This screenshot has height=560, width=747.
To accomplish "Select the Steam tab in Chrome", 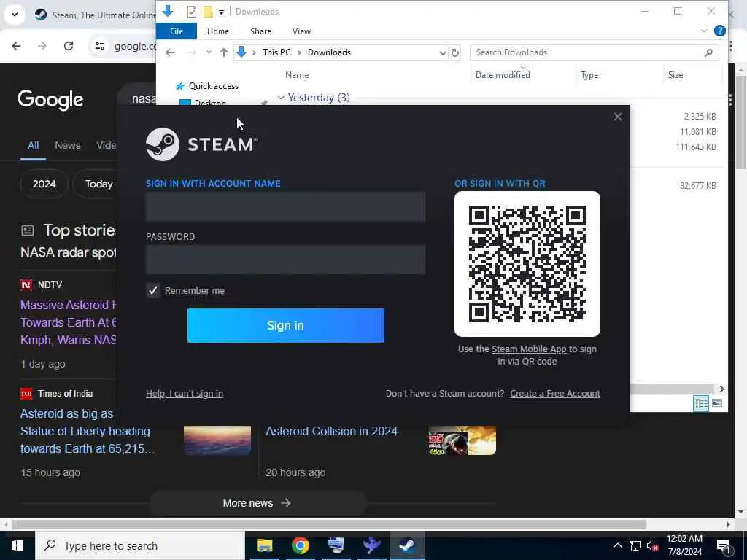I will tap(96, 15).
